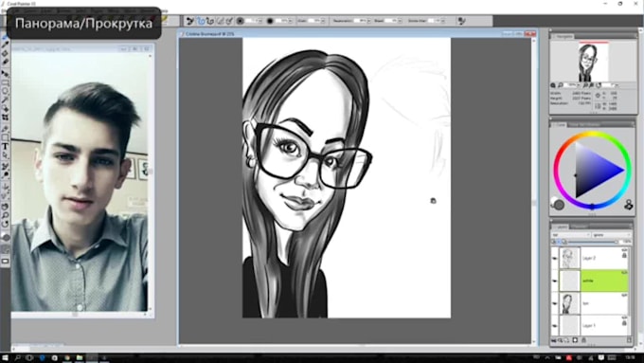
Task: Toggle the lock on Layer 2
Action: pos(625,256)
